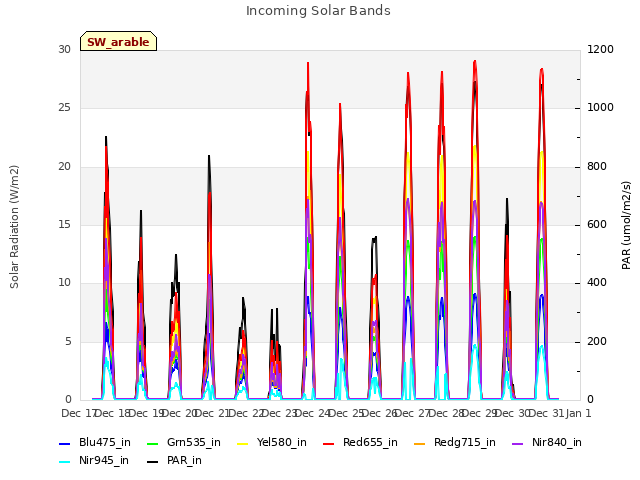640x480 pixels.
Task: Click the black PAR_in legend swatch
Action: click(x=153, y=462)
